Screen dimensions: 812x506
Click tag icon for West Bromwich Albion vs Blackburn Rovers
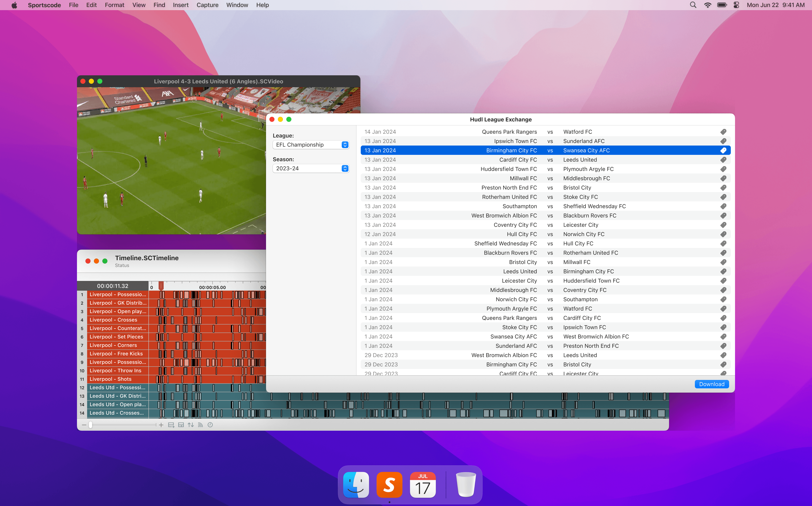click(x=723, y=216)
